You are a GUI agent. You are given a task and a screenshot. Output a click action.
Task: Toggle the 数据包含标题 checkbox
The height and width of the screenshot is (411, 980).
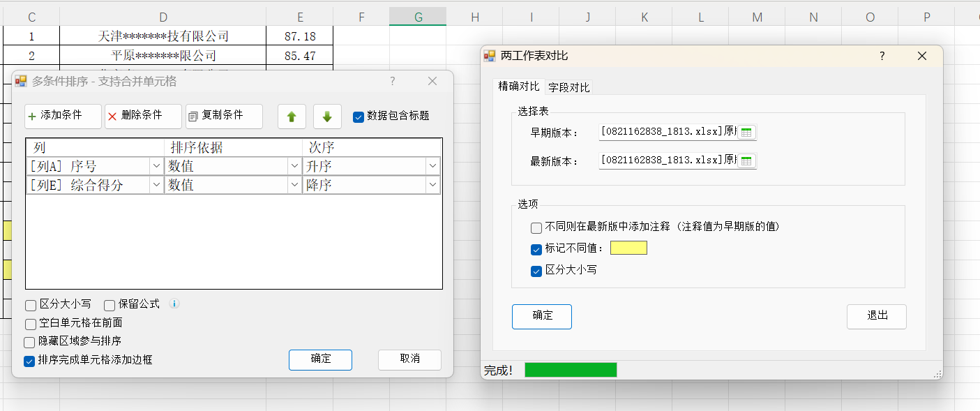(359, 117)
